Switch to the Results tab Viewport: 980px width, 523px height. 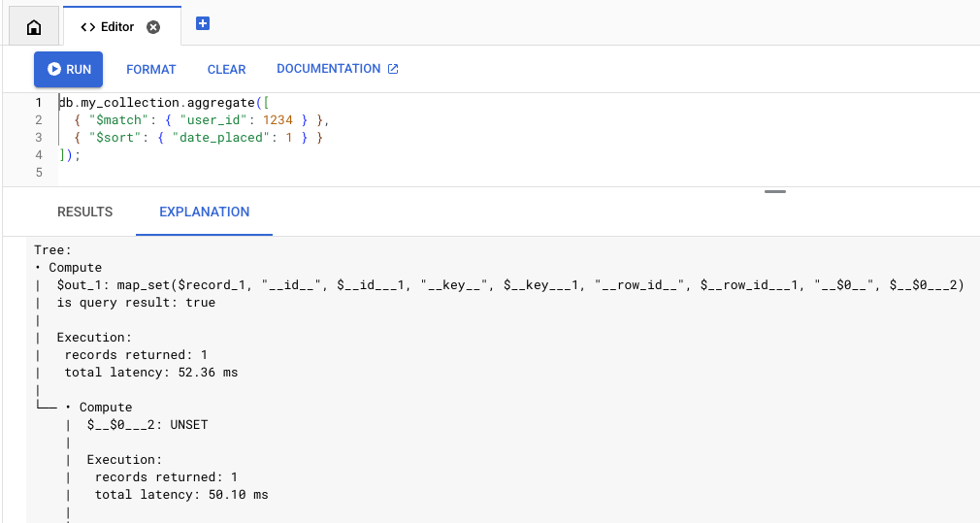[x=85, y=212]
